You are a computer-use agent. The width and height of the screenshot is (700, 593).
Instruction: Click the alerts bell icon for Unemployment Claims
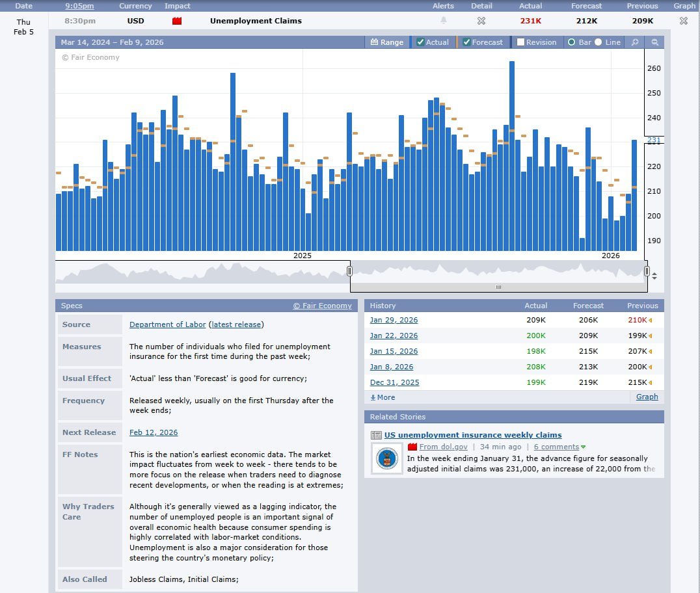pyautogui.click(x=444, y=21)
